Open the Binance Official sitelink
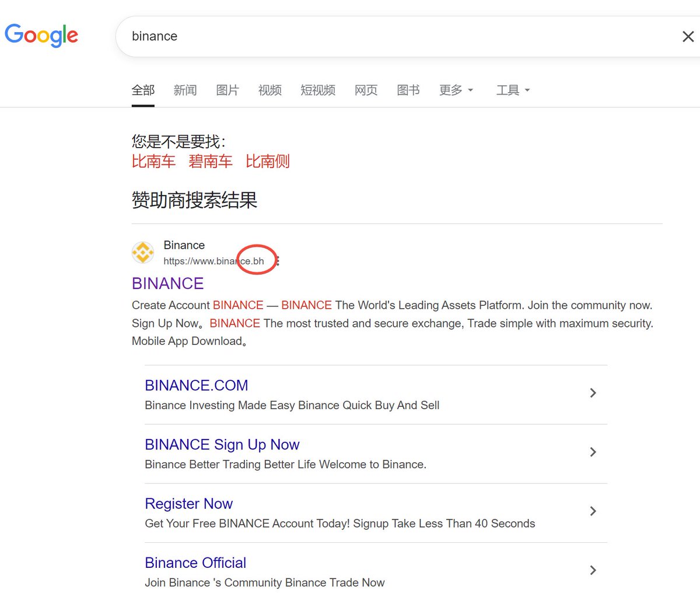 pyautogui.click(x=195, y=563)
